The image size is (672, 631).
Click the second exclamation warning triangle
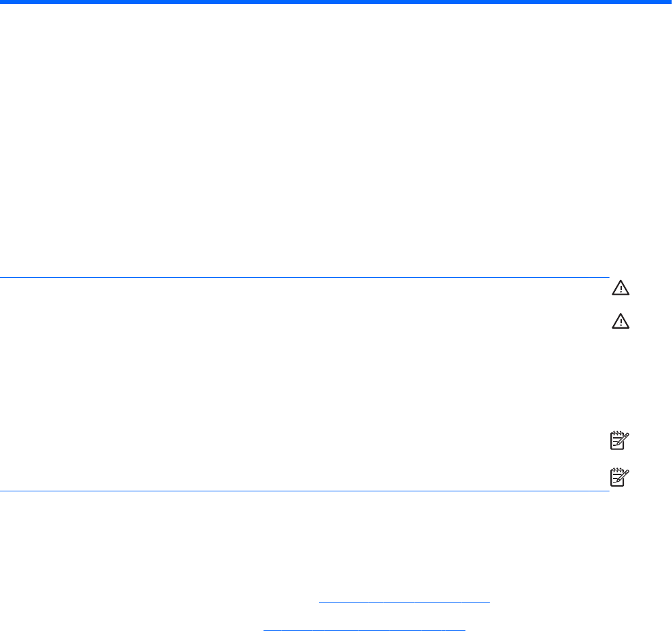pyautogui.click(x=620, y=321)
